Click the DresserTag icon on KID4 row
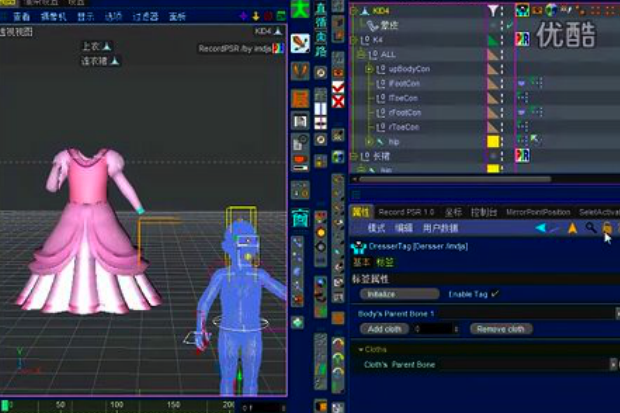 pyautogui.click(x=522, y=10)
